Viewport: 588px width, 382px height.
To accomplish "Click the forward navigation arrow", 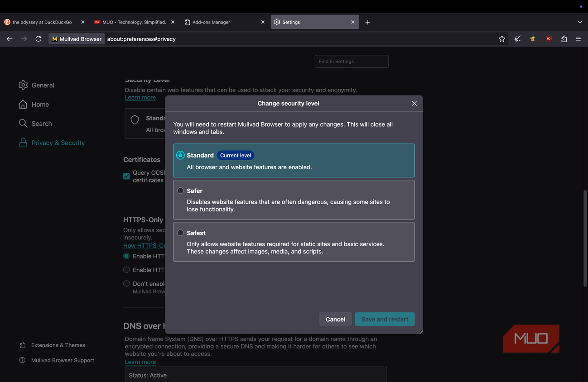I will tap(24, 39).
